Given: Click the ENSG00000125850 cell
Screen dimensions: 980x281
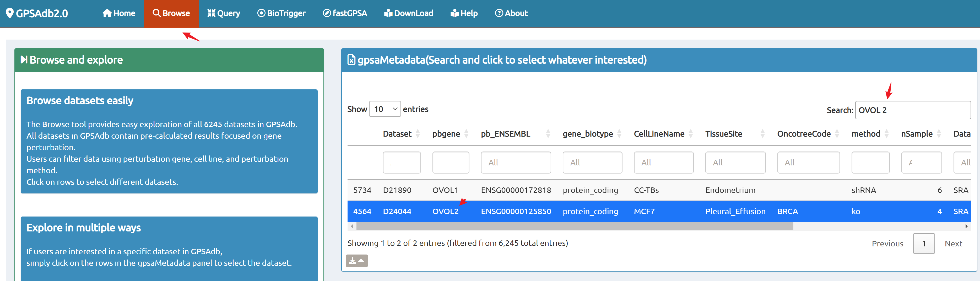Looking at the screenshot, I should point(516,212).
